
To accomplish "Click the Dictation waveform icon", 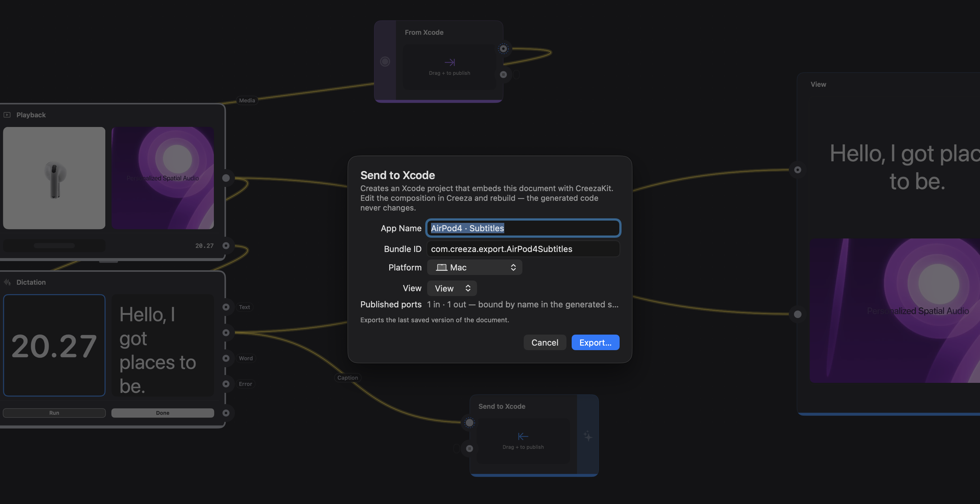I will [x=7, y=282].
